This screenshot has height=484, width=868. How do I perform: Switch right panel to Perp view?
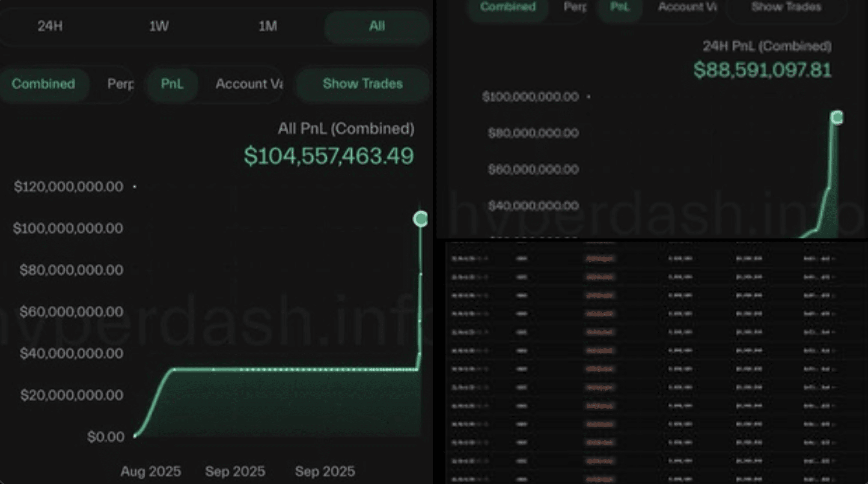click(x=575, y=7)
